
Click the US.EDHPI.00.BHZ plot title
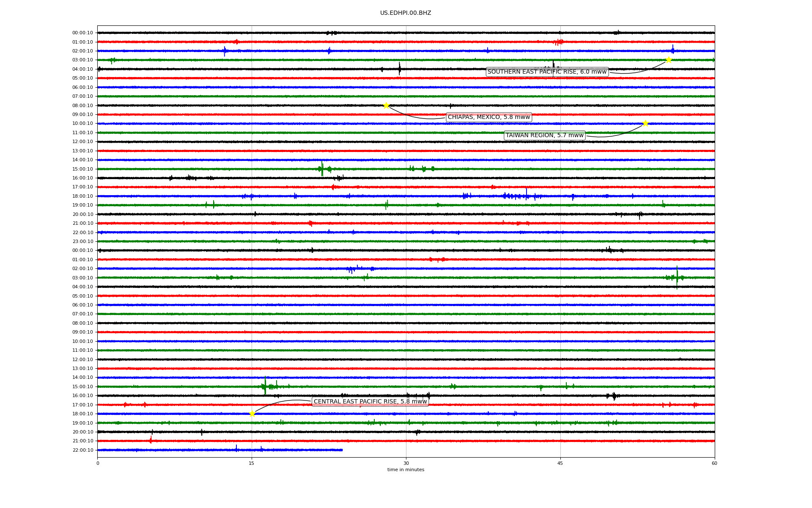click(x=406, y=13)
